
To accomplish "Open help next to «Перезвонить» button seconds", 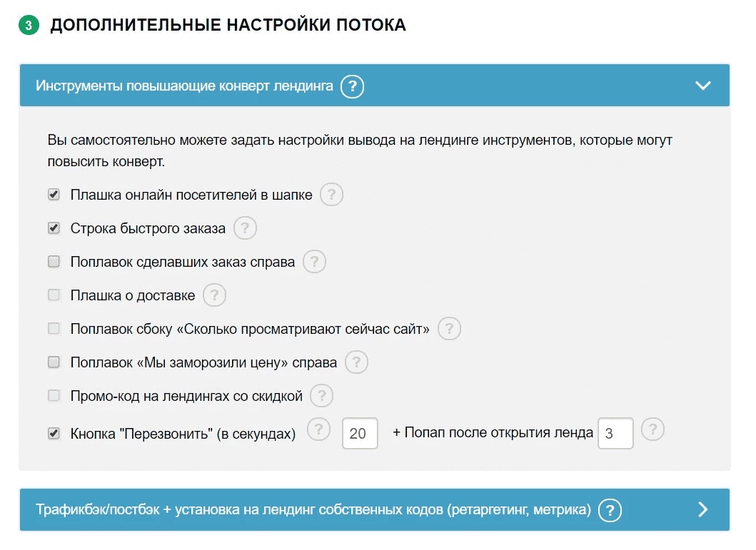I will [318, 429].
